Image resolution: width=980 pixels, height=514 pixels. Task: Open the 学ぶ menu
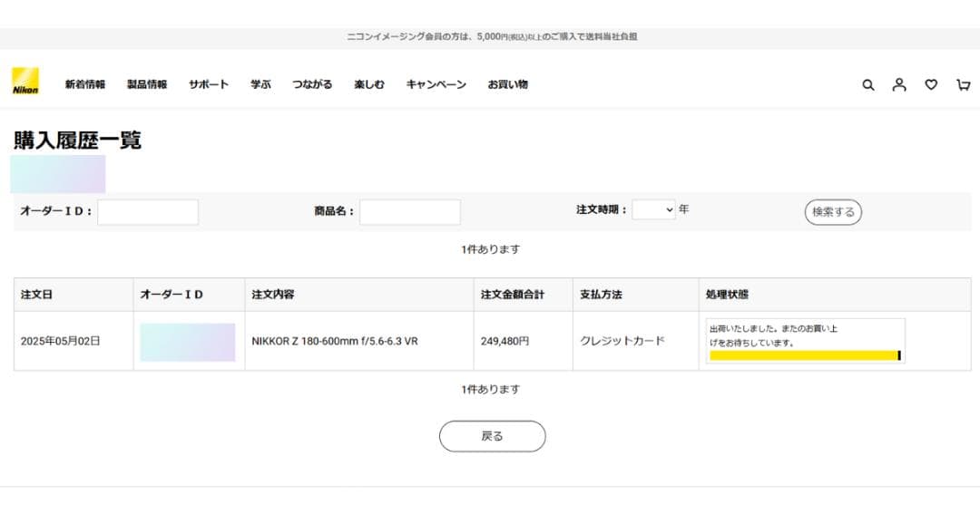[260, 84]
